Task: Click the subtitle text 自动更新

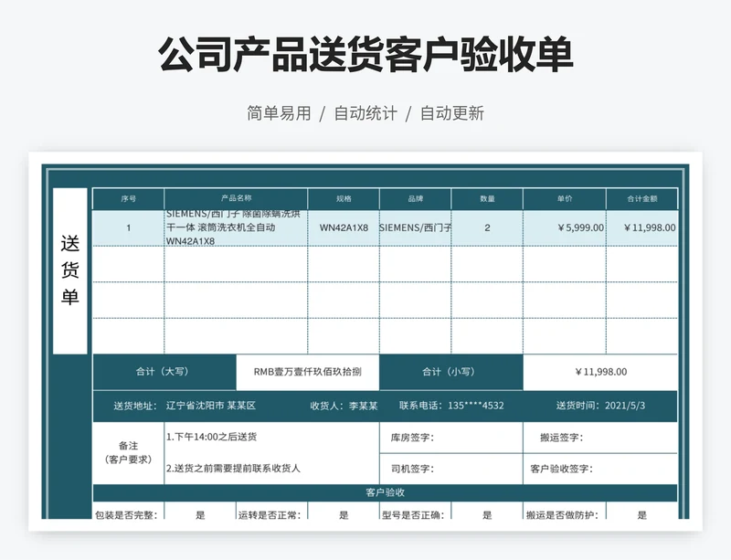Action: [x=451, y=113]
